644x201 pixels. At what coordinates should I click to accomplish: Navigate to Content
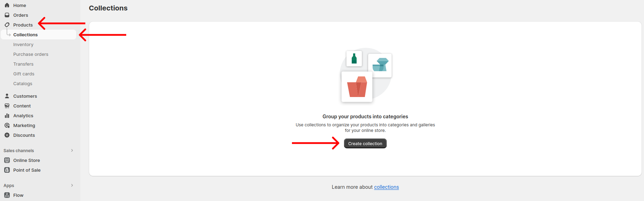22,106
